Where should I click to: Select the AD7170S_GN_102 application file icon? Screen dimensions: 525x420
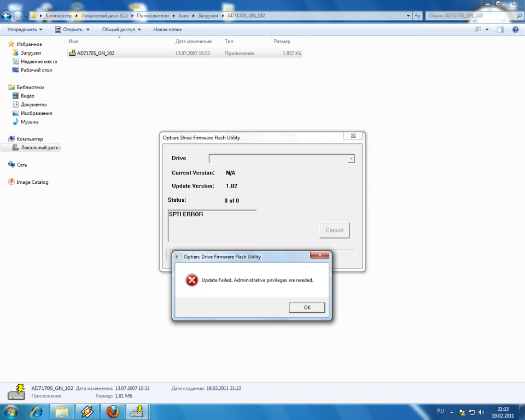pos(72,53)
